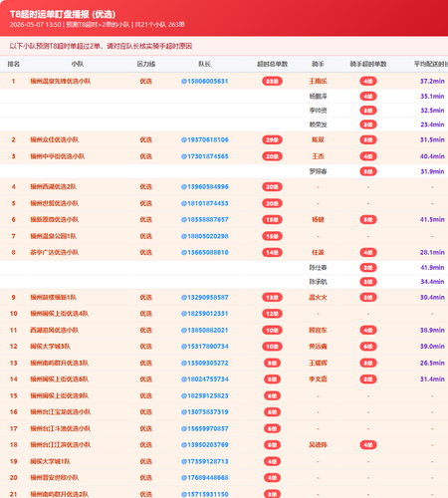Click captain mention @18558887657
The image size is (448, 498).
tap(205, 219)
